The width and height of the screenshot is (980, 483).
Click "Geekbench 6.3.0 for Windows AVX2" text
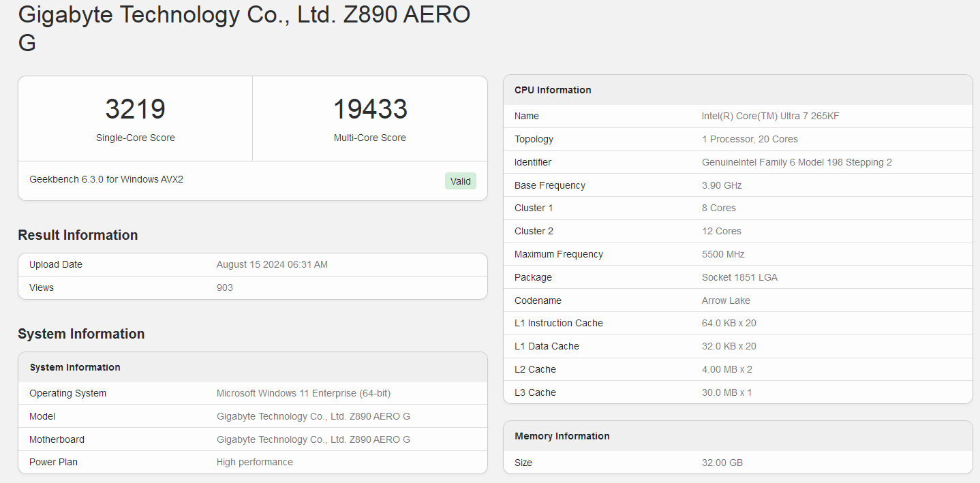pyautogui.click(x=106, y=180)
